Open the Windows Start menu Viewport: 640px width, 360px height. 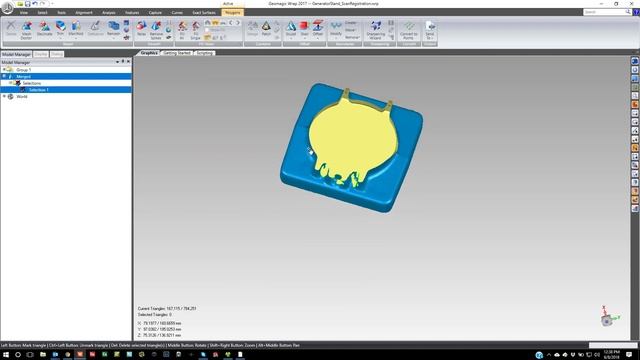point(6,354)
